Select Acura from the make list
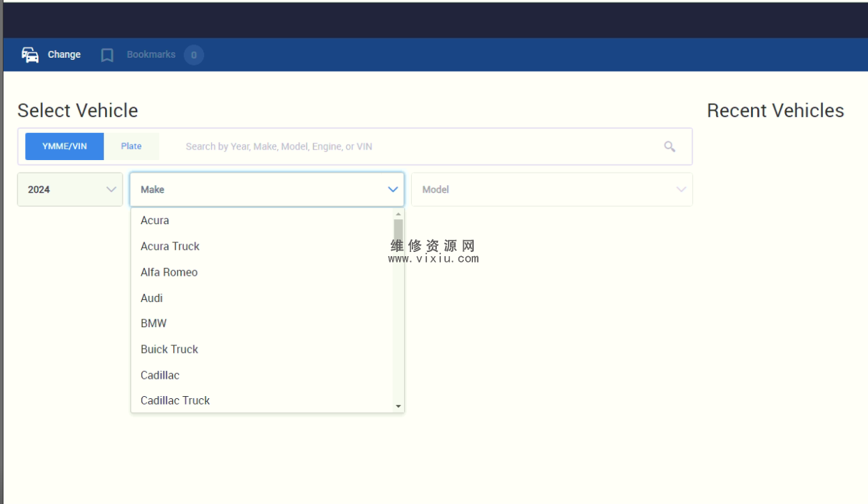 pos(262,221)
